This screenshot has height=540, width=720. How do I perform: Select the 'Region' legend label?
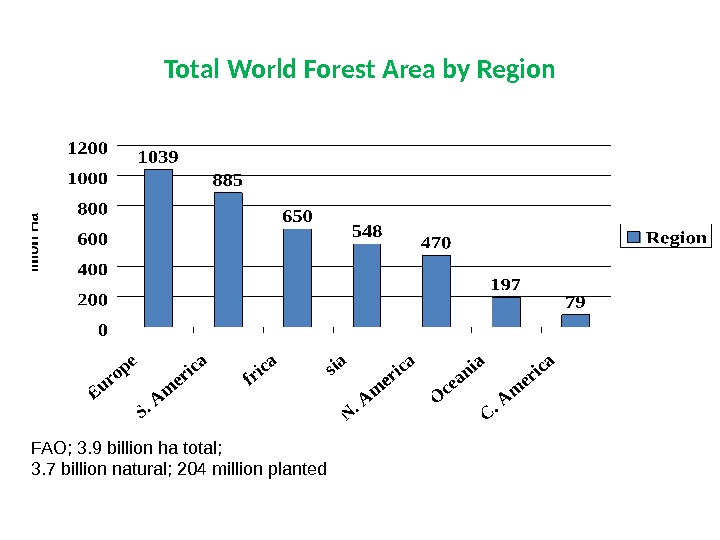(676, 238)
